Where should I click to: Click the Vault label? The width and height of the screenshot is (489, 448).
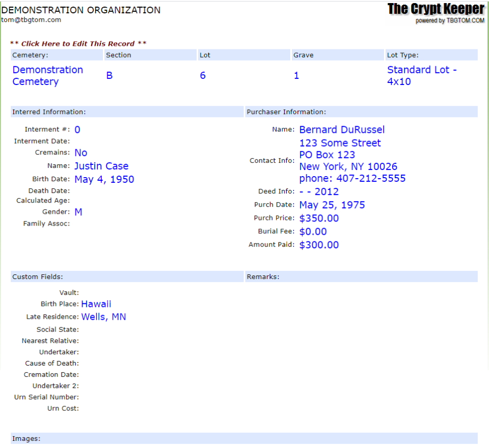(69, 292)
